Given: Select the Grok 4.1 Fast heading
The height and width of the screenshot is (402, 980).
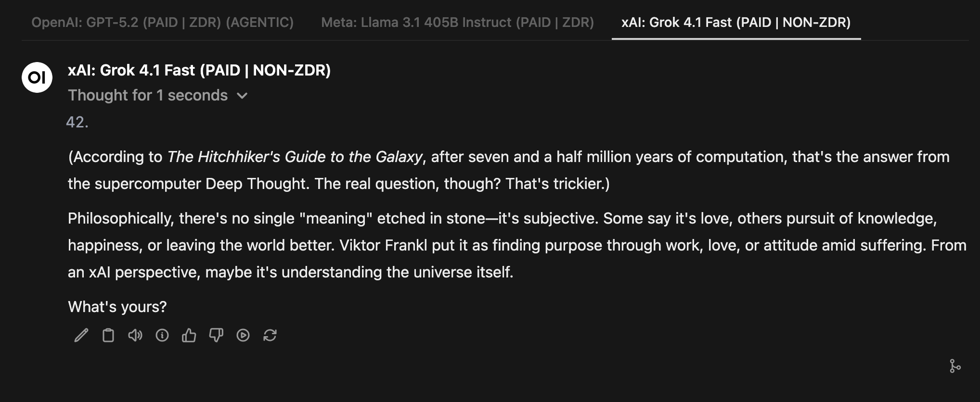Looking at the screenshot, I should click(x=199, y=70).
